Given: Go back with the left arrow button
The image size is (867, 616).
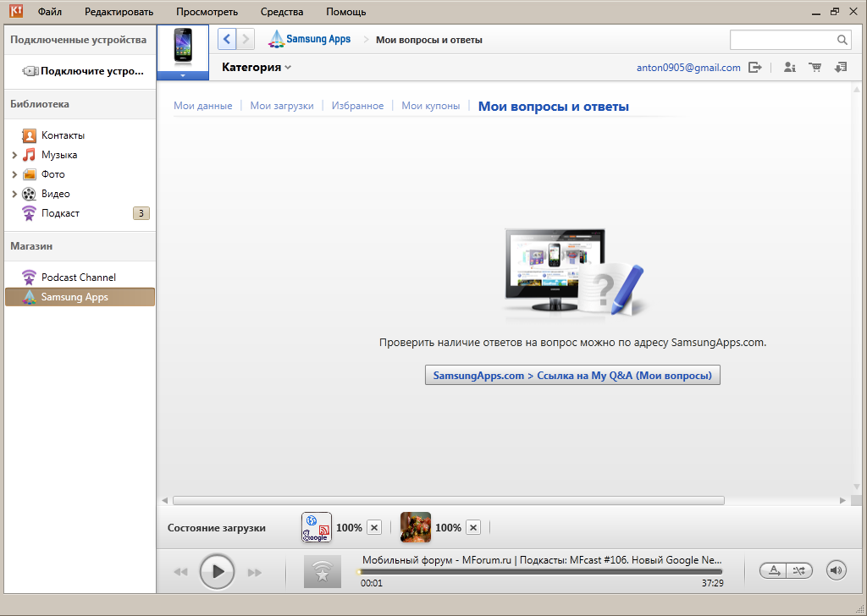Looking at the screenshot, I should (227, 39).
